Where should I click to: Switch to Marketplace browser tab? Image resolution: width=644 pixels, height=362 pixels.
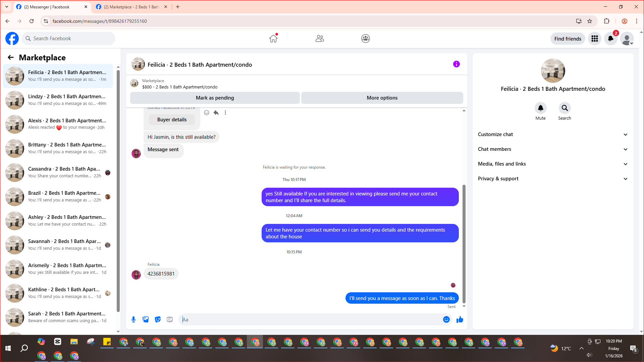pos(131,7)
